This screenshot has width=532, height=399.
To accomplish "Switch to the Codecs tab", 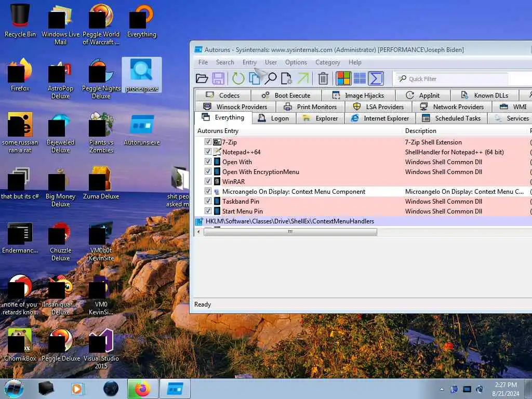I will pos(223,96).
